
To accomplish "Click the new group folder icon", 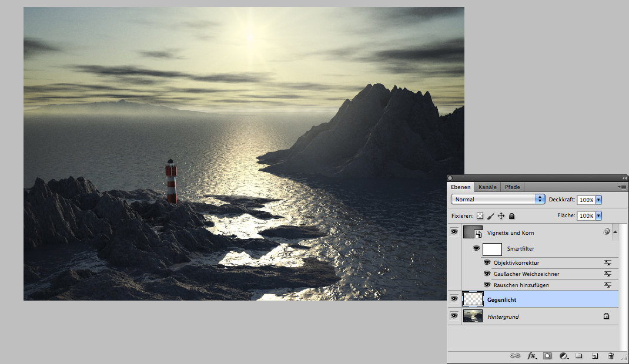I will click(x=578, y=356).
